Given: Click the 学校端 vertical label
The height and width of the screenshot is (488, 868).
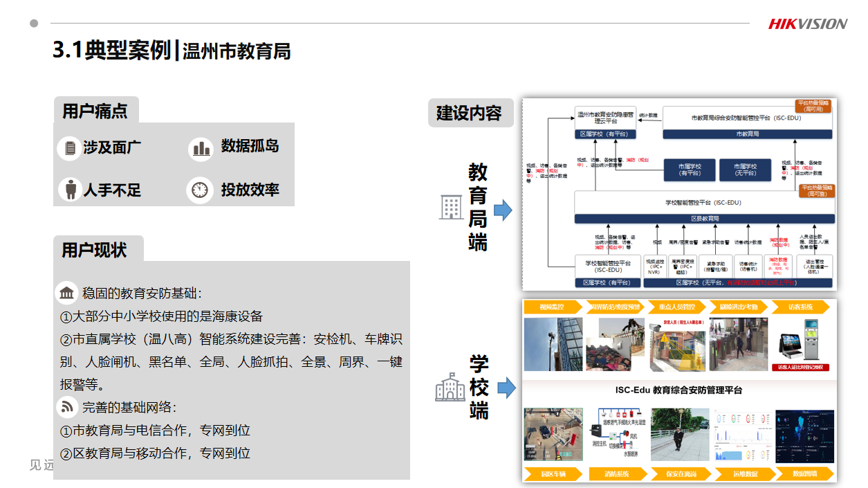Looking at the screenshot, I should pyautogui.click(x=479, y=387).
